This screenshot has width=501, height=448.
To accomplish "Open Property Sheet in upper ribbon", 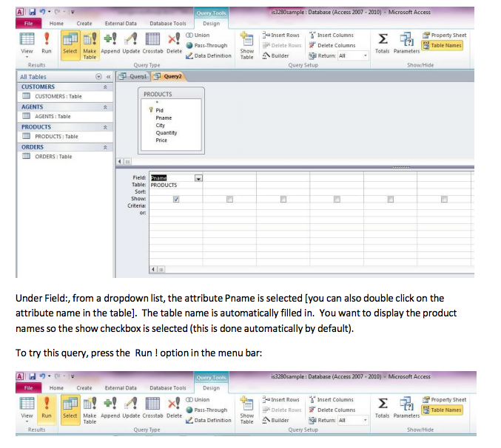I will point(445,35).
